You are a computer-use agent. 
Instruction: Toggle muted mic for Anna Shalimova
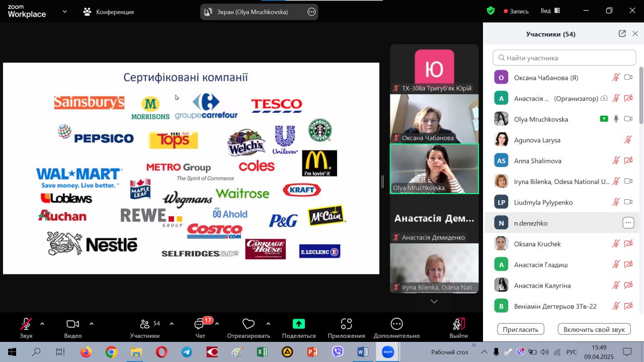pyautogui.click(x=616, y=161)
